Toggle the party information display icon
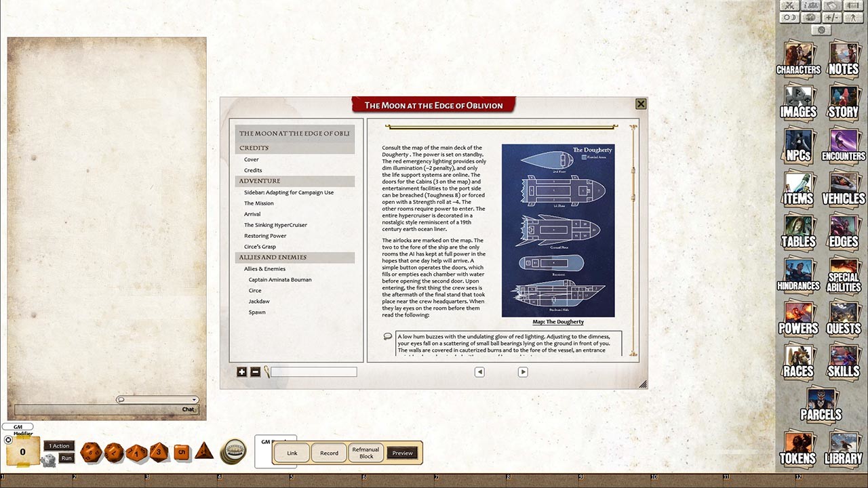 pyautogui.click(x=810, y=6)
